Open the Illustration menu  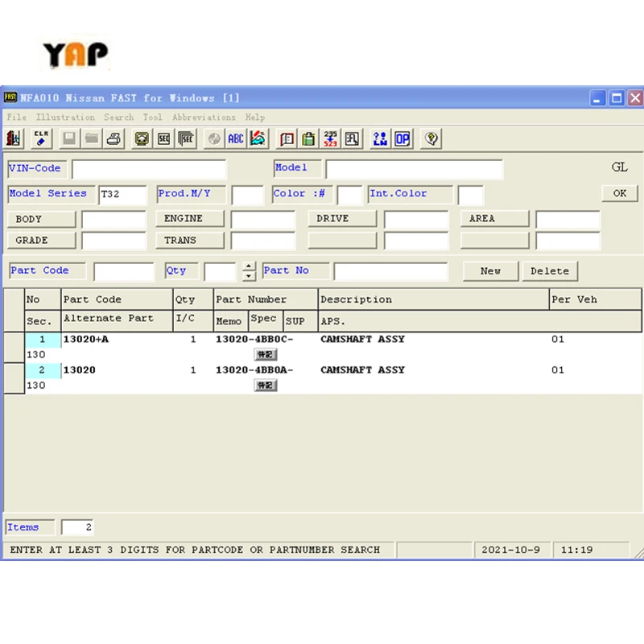(x=65, y=118)
